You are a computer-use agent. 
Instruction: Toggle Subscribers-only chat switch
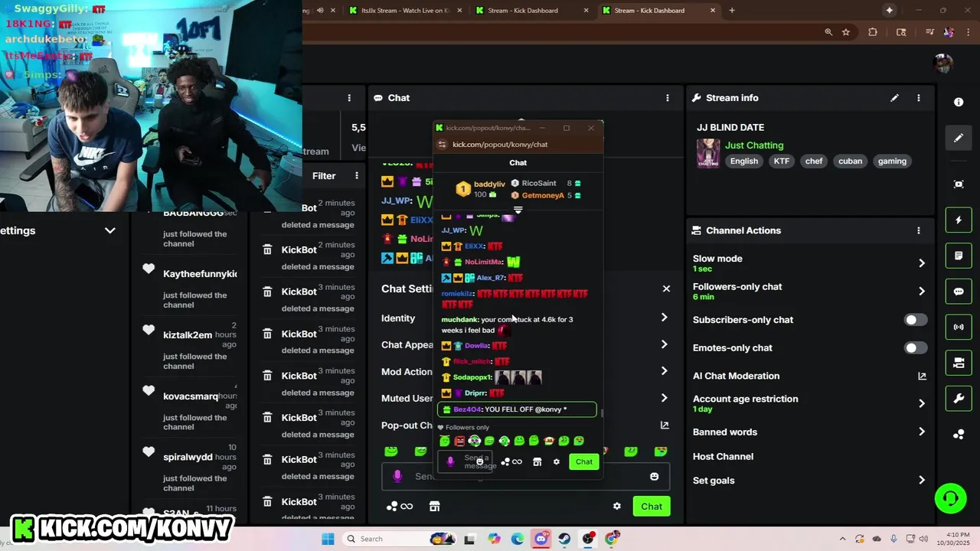(x=916, y=320)
